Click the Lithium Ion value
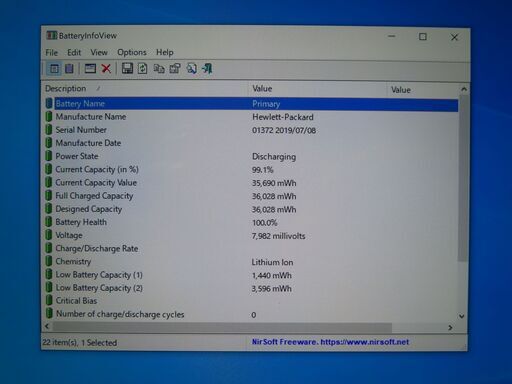 point(272,262)
